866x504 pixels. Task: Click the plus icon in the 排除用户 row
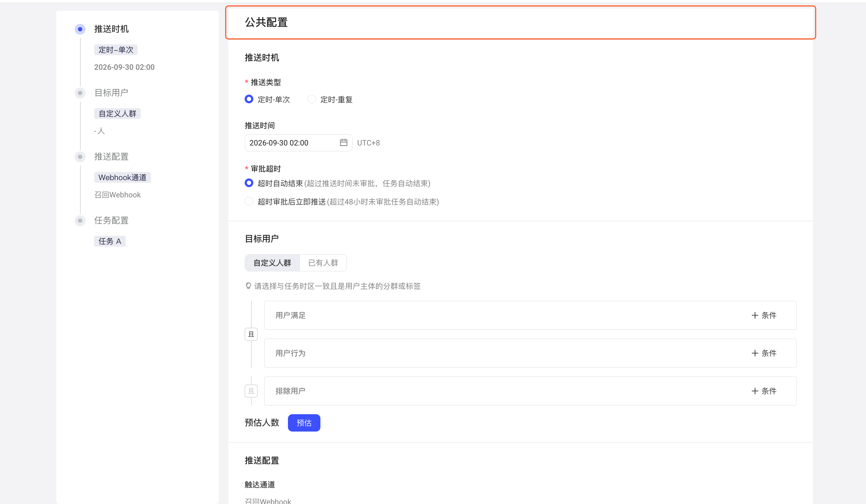point(755,391)
